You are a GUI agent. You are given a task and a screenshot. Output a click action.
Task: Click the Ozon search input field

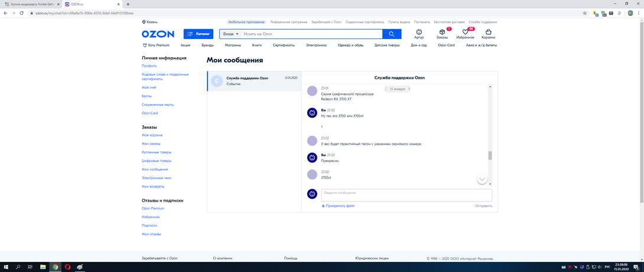(x=312, y=34)
